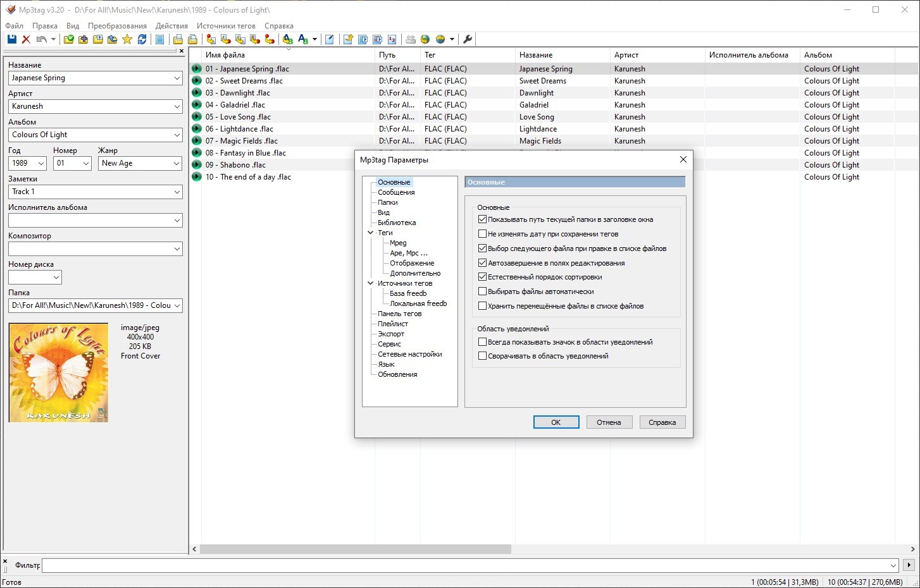Screen dimensions: 920x588
Task: Enable Выбирать файлы автоматически checkbox
Action: [x=483, y=291]
